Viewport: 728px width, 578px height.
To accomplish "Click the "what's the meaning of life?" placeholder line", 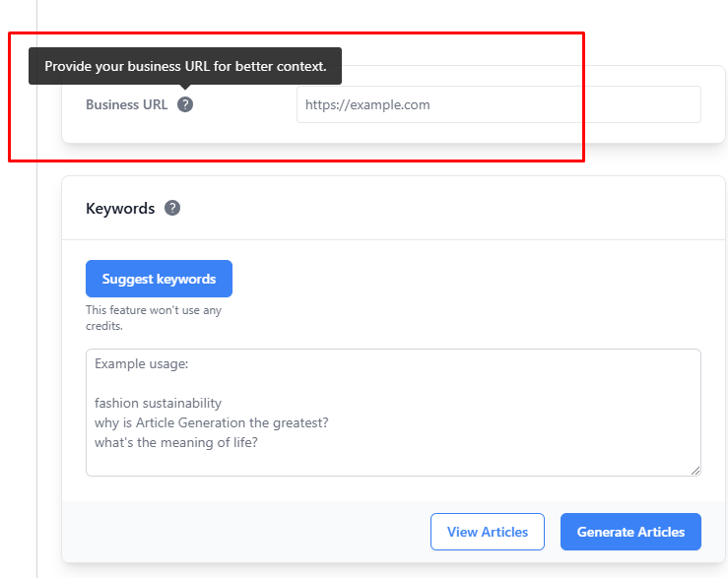I will click(x=176, y=442).
